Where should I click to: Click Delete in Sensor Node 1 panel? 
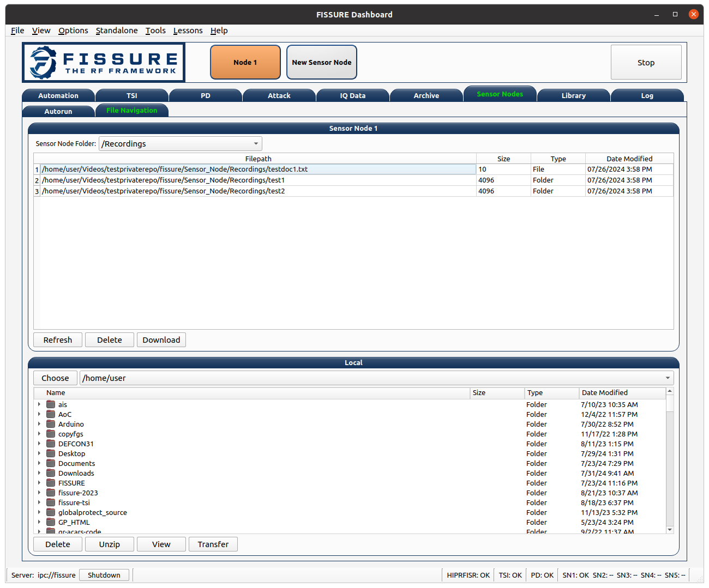110,340
